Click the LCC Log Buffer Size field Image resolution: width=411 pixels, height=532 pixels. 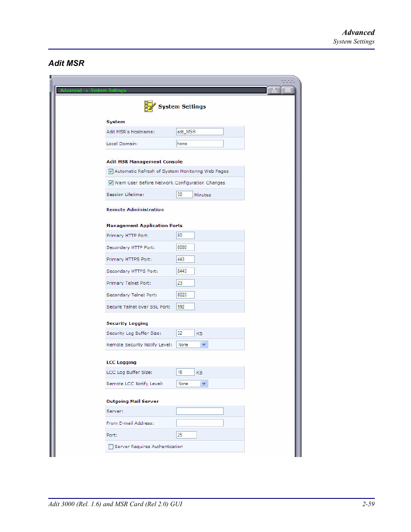point(185,372)
